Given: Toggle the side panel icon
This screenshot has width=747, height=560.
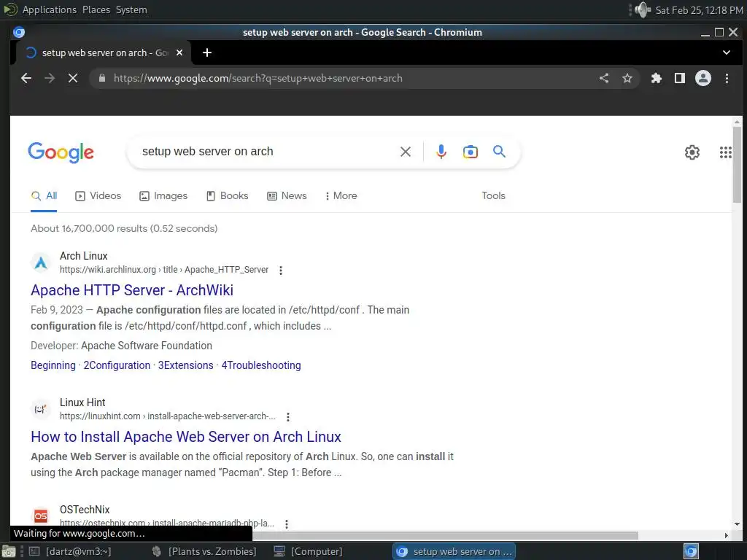Looking at the screenshot, I should [680, 78].
